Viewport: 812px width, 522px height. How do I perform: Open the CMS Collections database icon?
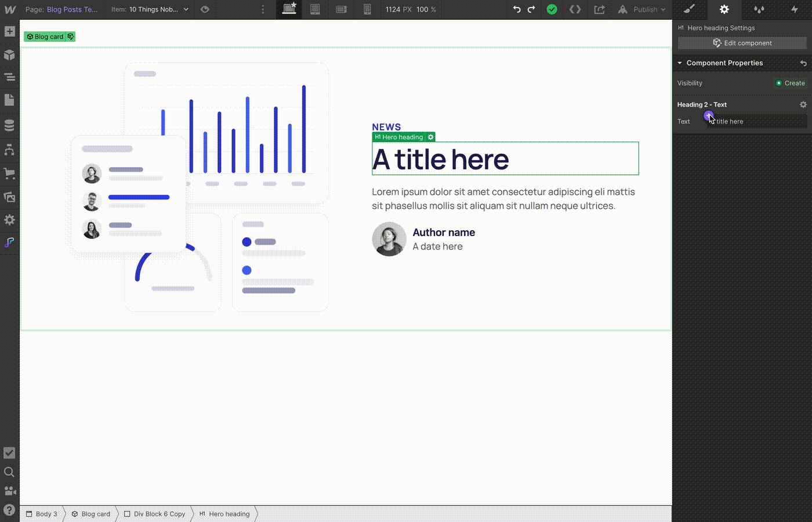[9, 125]
